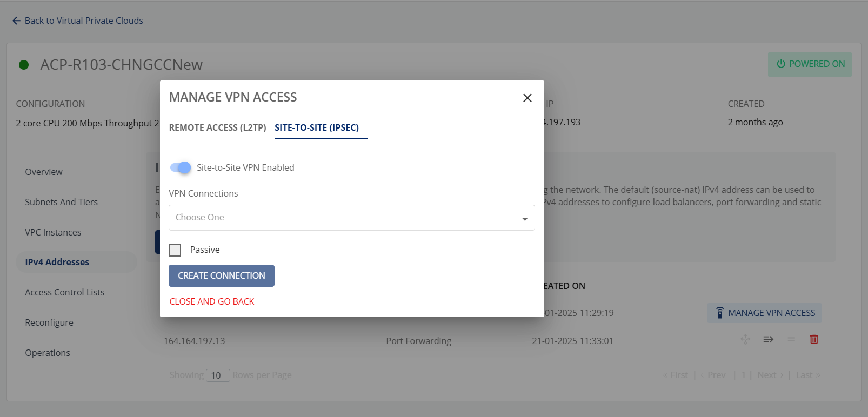Open Access Control Lists in sidebar
The width and height of the screenshot is (868, 417).
[65, 292]
